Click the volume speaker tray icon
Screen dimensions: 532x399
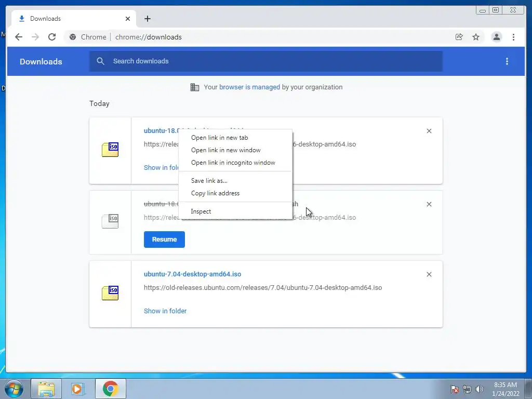coord(479,389)
